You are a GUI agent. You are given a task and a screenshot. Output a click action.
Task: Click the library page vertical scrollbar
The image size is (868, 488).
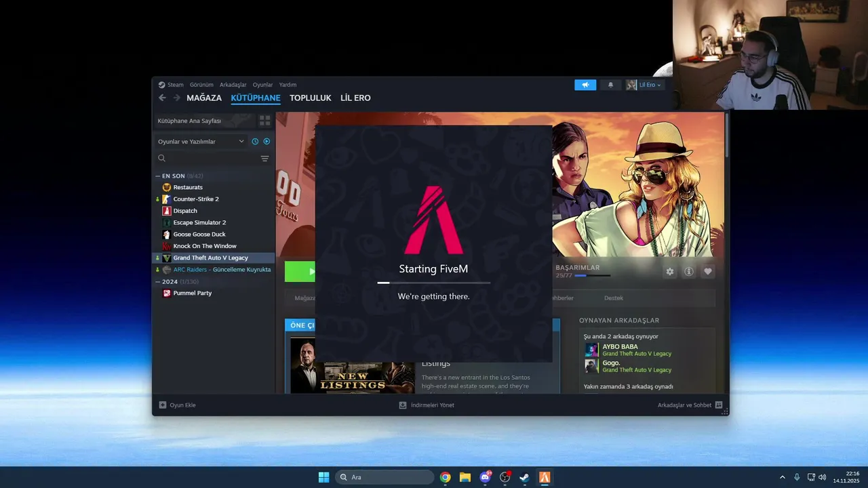(727, 136)
